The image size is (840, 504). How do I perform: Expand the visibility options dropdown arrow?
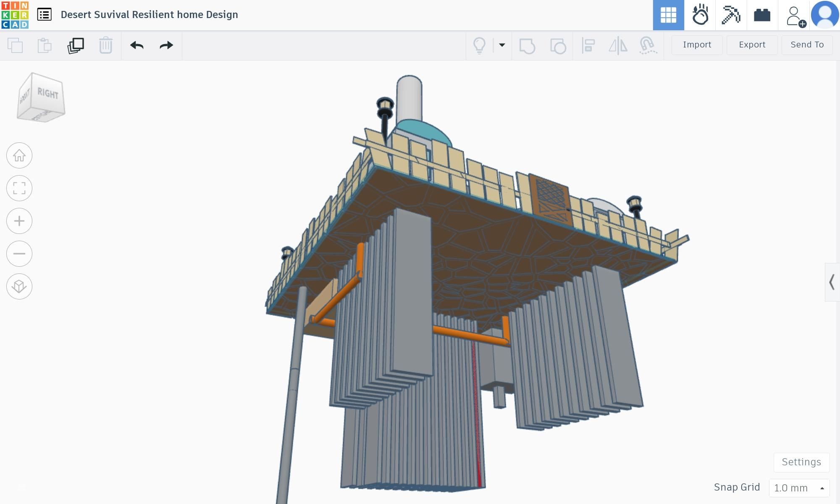(502, 45)
